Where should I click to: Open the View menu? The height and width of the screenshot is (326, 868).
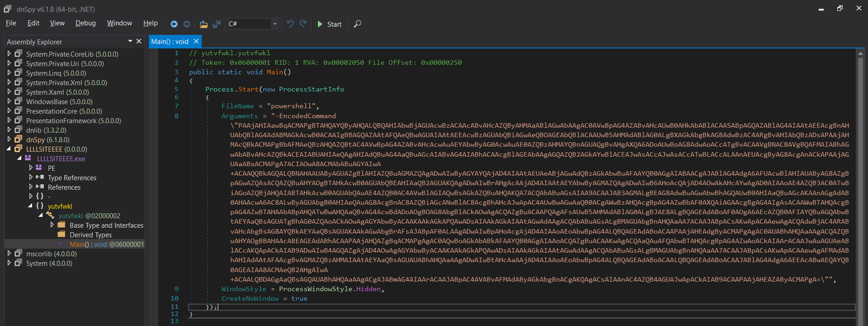tap(57, 23)
